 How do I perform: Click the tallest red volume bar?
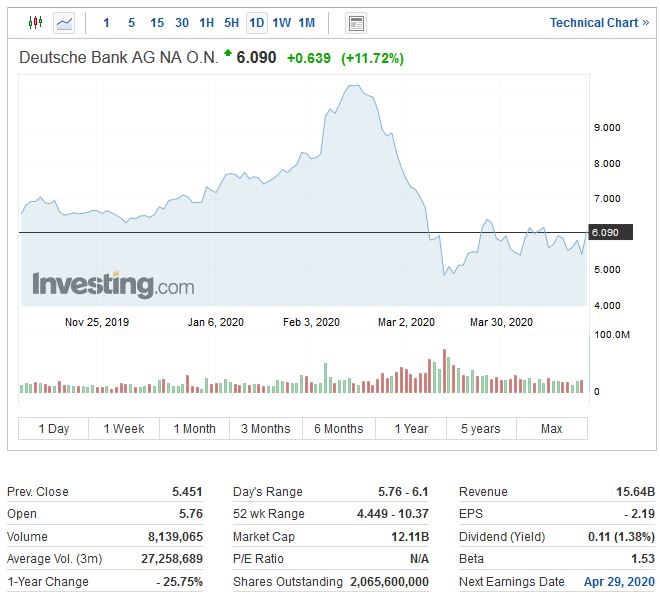click(x=444, y=371)
